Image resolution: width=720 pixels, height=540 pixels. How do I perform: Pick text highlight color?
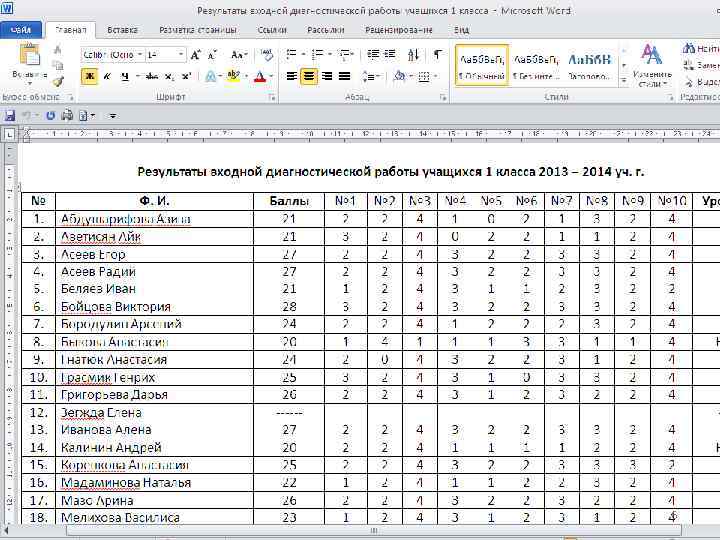click(234, 76)
